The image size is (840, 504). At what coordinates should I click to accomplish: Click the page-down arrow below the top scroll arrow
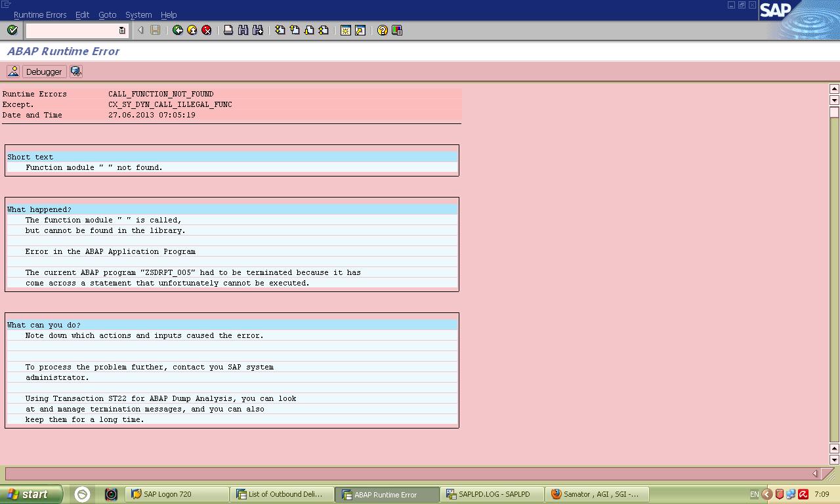pyautogui.click(x=834, y=100)
